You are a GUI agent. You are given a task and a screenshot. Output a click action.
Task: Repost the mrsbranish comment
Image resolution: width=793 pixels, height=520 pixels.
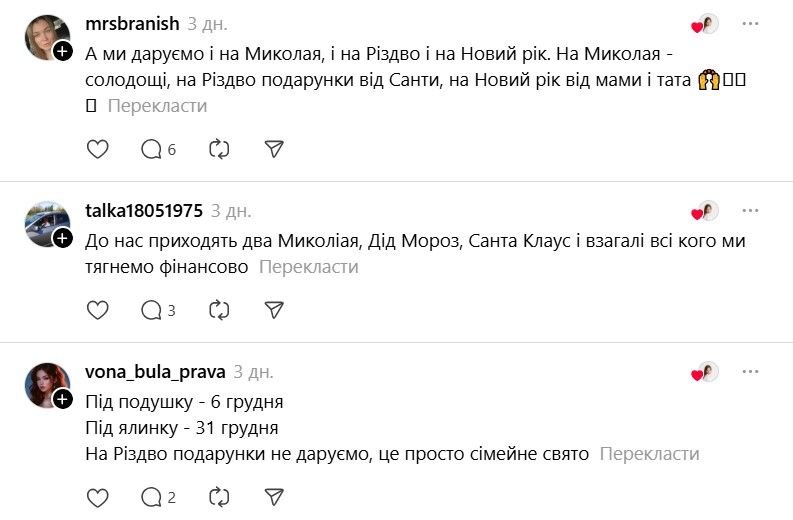(x=219, y=149)
